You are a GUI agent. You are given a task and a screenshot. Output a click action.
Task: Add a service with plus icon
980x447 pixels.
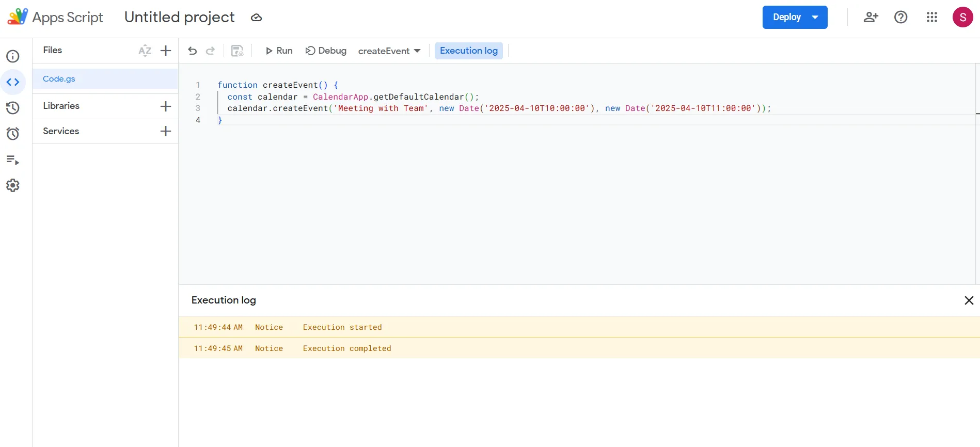pos(166,131)
